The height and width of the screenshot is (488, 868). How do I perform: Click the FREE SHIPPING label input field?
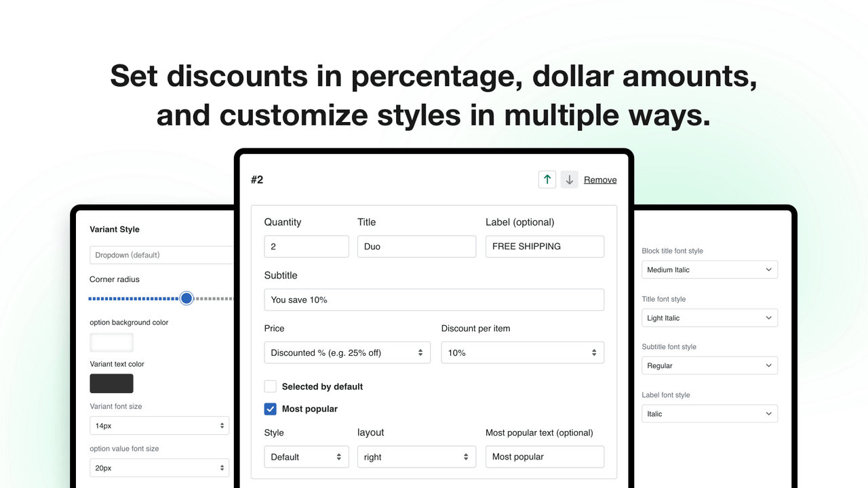point(545,246)
